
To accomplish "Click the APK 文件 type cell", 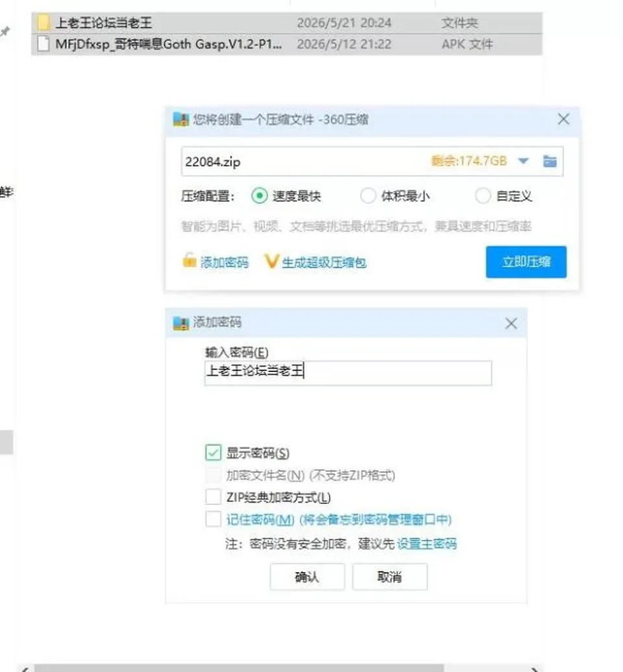I will pos(467,44).
